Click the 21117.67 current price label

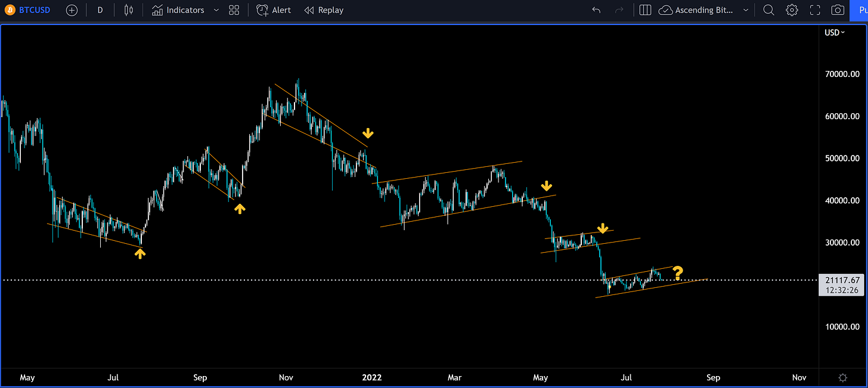(843, 280)
